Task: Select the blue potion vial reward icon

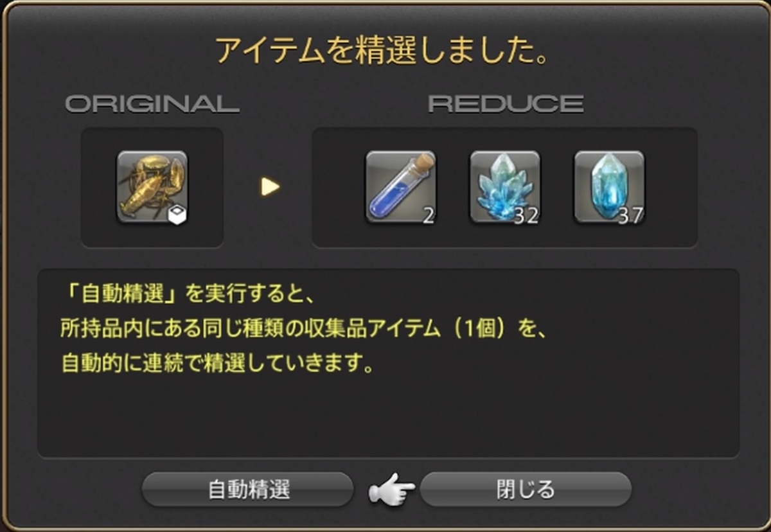Action: pyautogui.click(x=401, y=187)
